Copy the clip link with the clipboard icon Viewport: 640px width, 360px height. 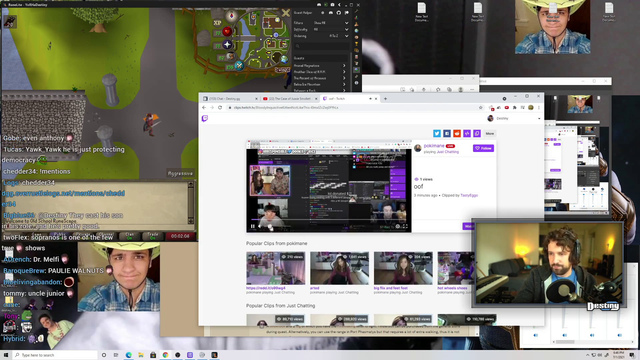[477, 133]
